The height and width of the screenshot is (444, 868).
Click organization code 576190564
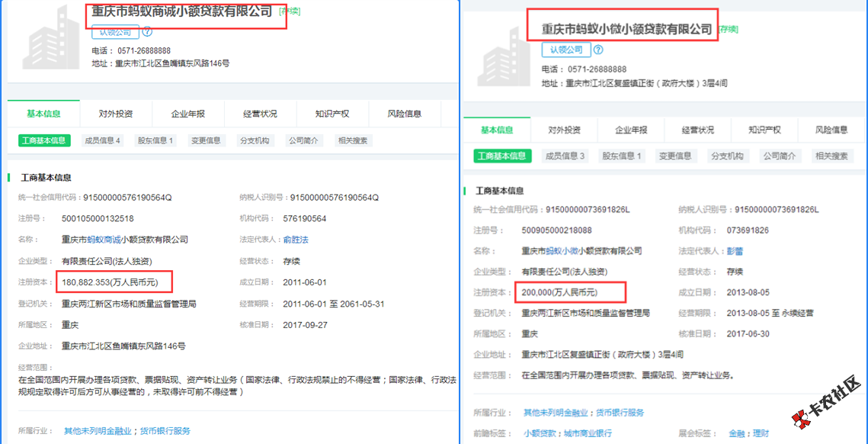(305, 218)
